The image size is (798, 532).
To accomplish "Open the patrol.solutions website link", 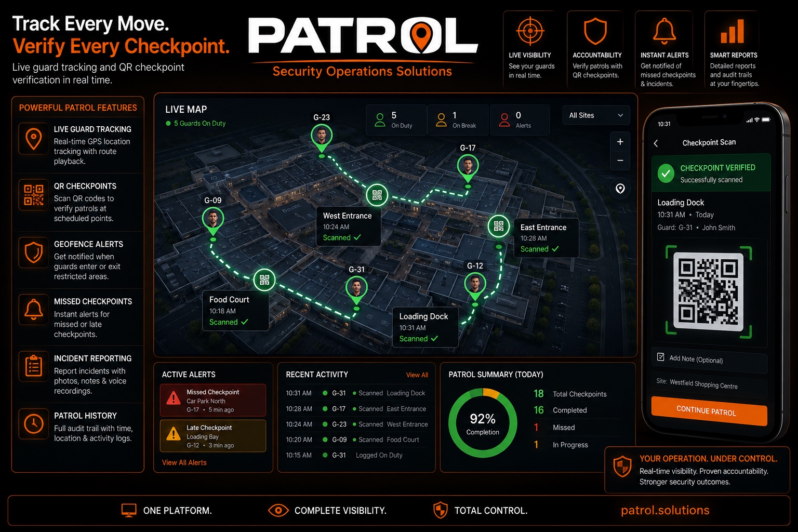I will point(665,510).
